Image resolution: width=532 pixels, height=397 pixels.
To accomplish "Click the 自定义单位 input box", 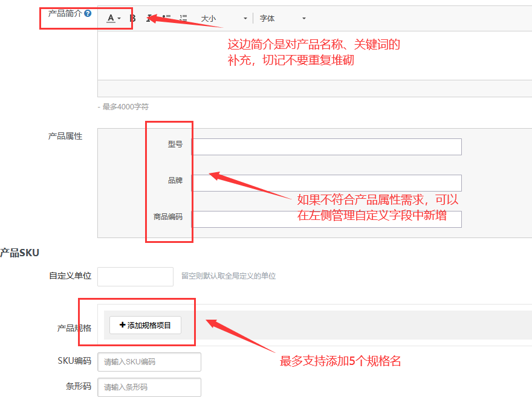I will pyautogui.click(x=135, y=277).
